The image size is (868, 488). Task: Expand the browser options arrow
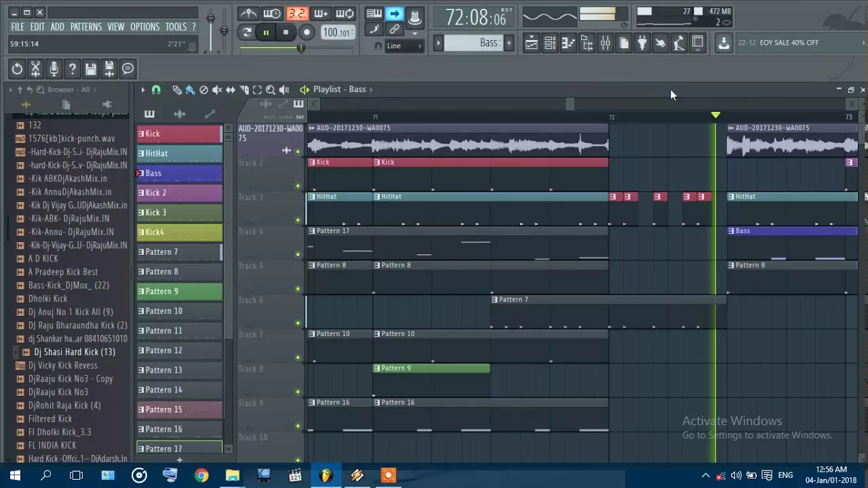[x=10, y=89]
